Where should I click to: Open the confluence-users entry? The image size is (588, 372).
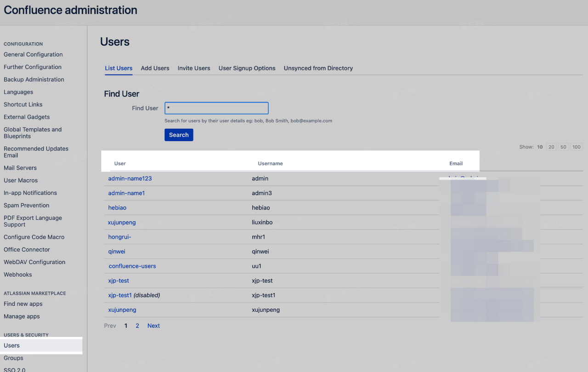pos(132,266)
